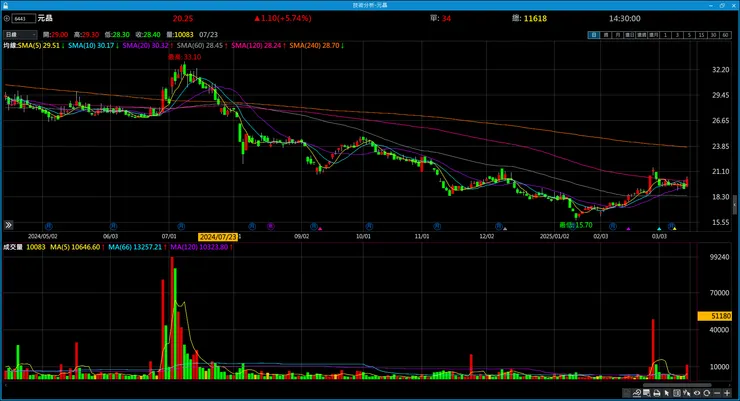This screenshot has width=740, height=401.
Task: Click the yellow triangle marker after 03/03
Action: click(674, 229)
